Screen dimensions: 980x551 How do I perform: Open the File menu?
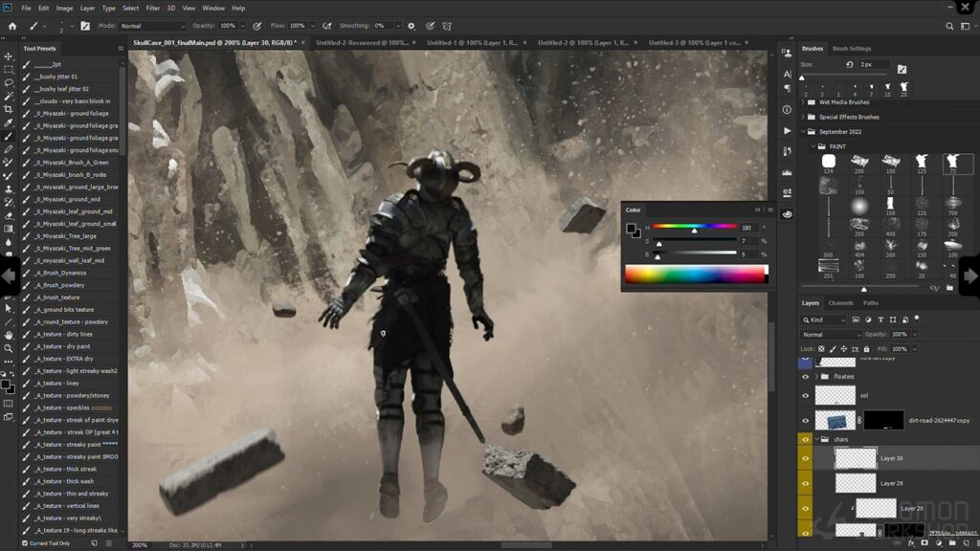point(26,8)
